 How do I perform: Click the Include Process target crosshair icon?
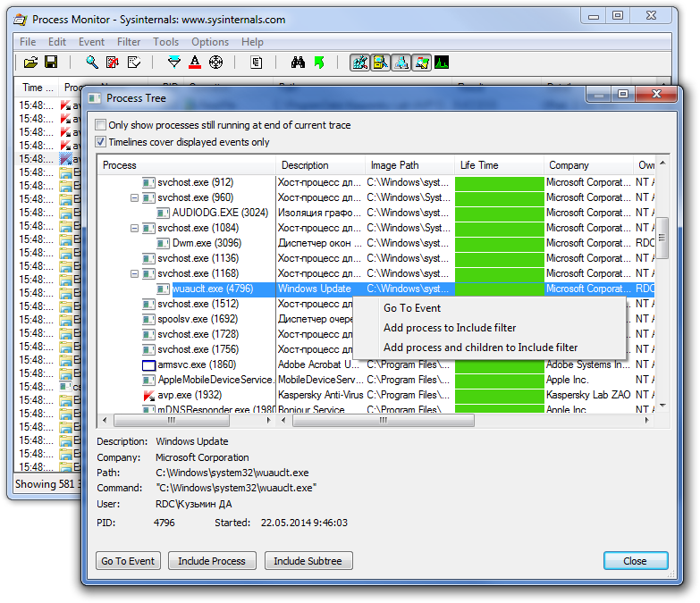tap(215, 63)
